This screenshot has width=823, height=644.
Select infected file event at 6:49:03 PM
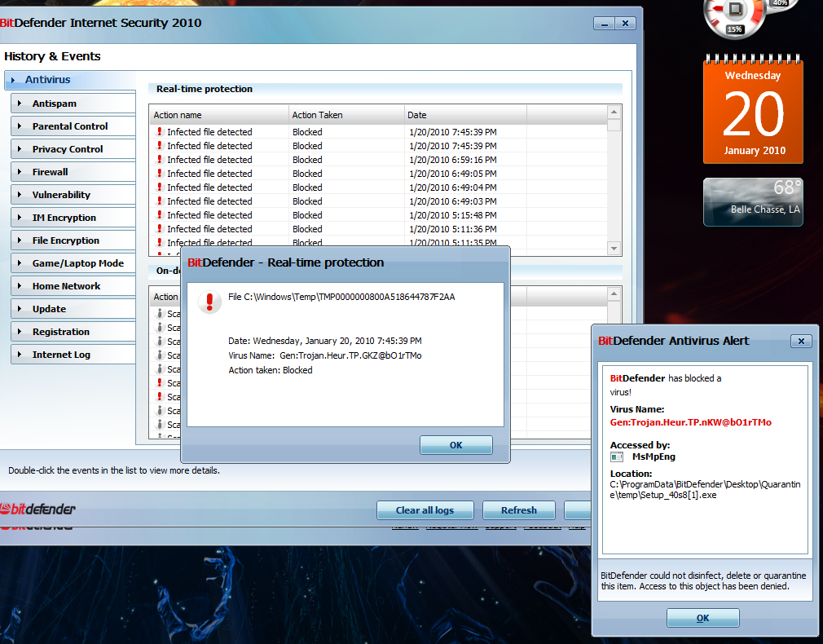[378, 201]
